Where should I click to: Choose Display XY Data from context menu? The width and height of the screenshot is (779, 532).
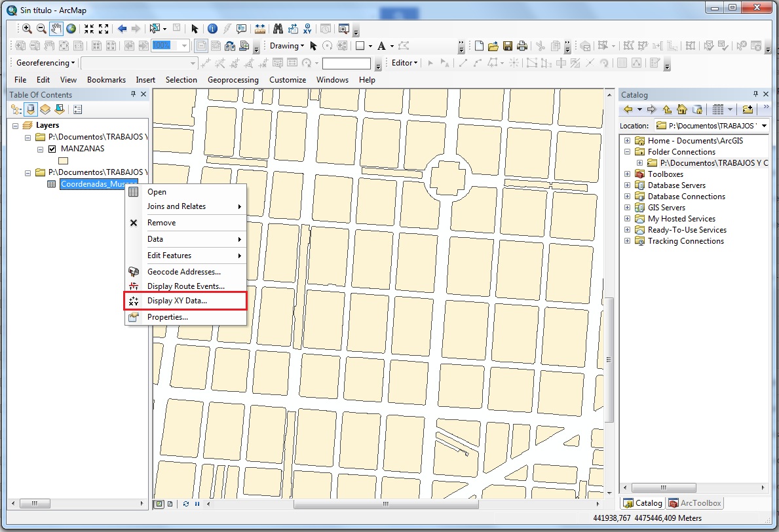tap(176, 301)
